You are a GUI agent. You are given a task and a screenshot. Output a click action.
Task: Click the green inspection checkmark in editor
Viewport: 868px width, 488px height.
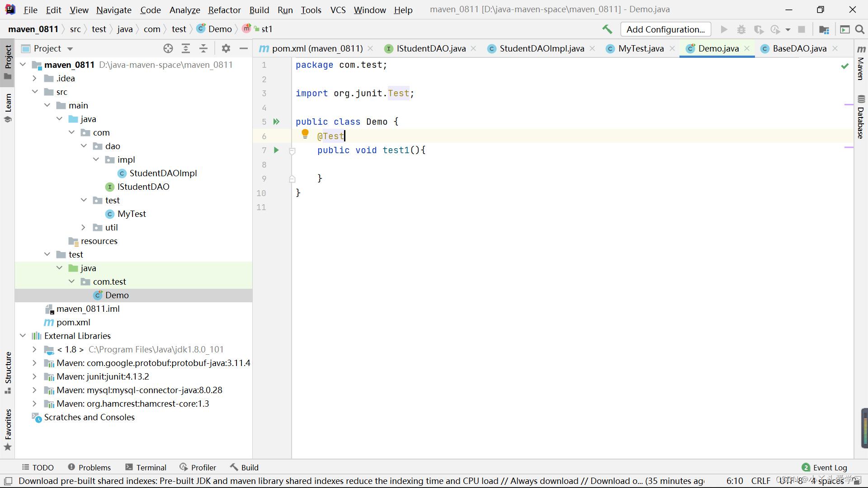(844, 66)
